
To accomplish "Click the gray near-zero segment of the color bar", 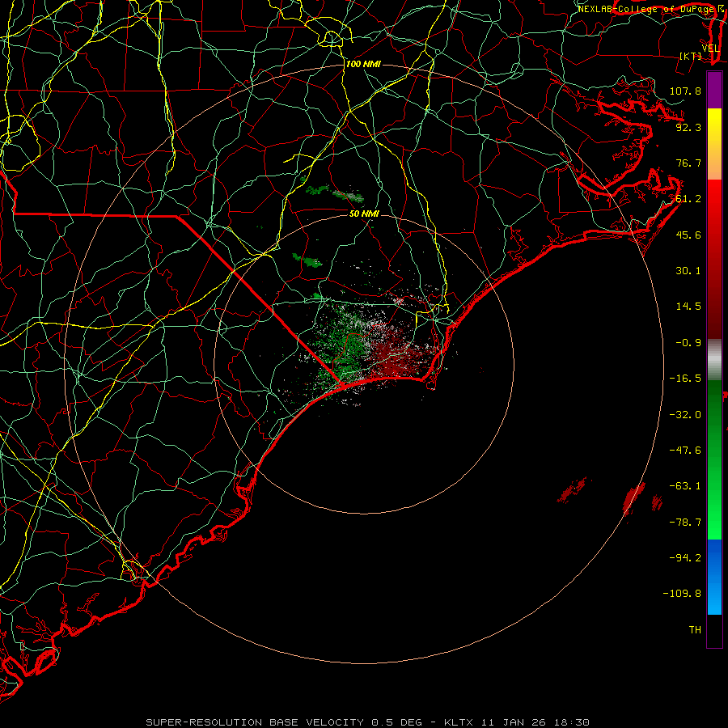I will 714,360.
